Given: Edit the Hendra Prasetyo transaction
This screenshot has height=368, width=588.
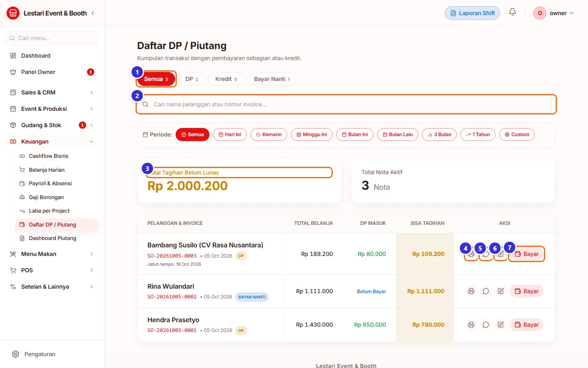Looking at the screenshot, I should point(501,325).
